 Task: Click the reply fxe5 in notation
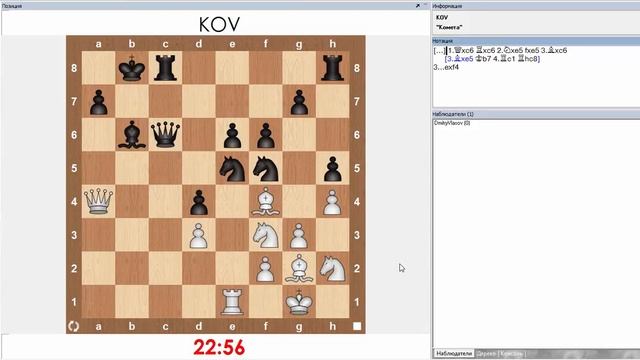(x=532, y=50)
